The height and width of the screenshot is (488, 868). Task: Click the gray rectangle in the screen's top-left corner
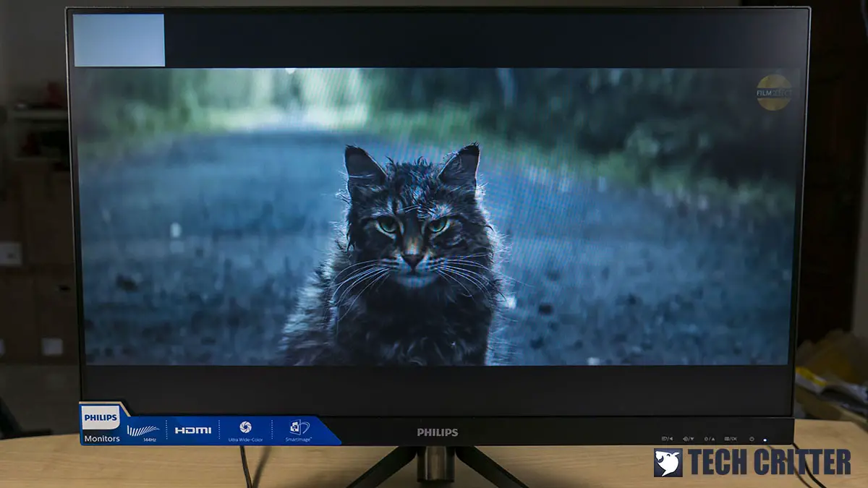pyautogui.click(x=119, y=40)
